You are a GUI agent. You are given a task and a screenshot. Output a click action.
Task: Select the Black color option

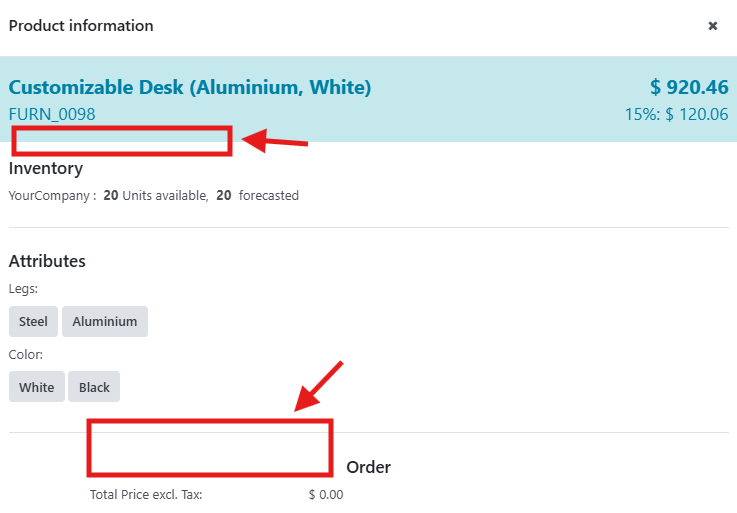[x=94, y=387]
